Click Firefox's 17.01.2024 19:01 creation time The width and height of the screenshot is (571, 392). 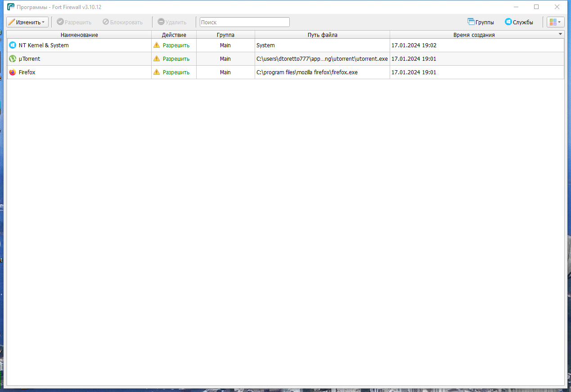click(x=414, y=72)
